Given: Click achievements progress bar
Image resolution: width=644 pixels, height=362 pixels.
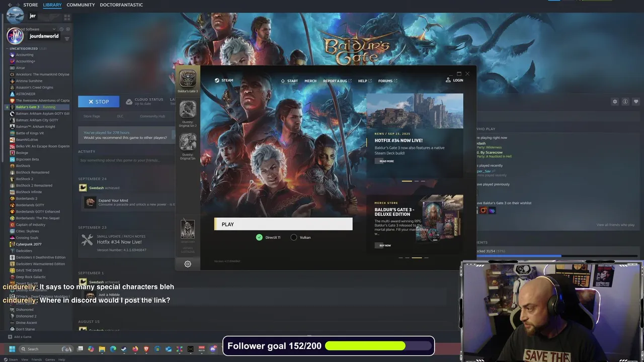Looking at the screenshot, I should (557, 256).
